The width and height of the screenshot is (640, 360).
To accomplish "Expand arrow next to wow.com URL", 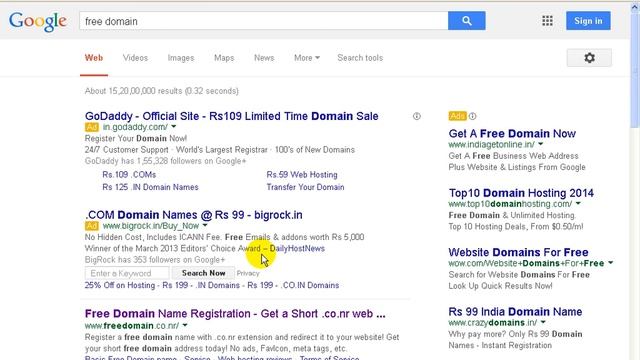I will point(610,263).
